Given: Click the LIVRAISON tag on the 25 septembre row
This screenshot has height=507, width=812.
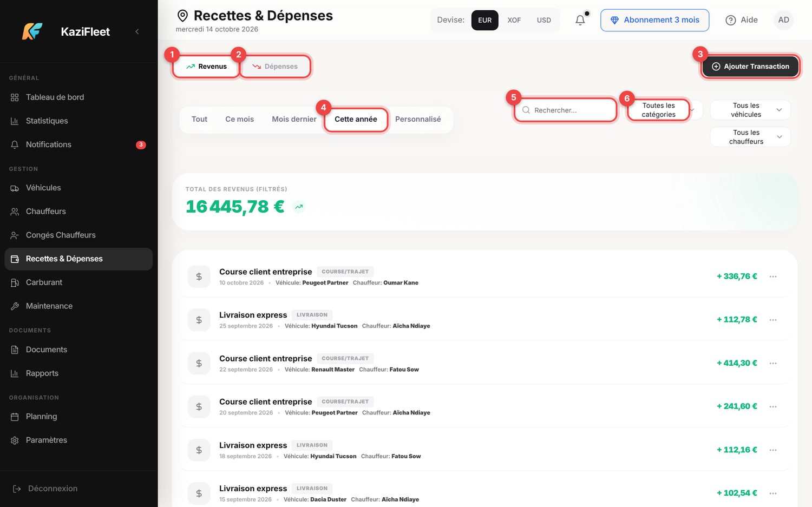Looking at the screenshot, I should pyautogui.click(x=312, y=315).
